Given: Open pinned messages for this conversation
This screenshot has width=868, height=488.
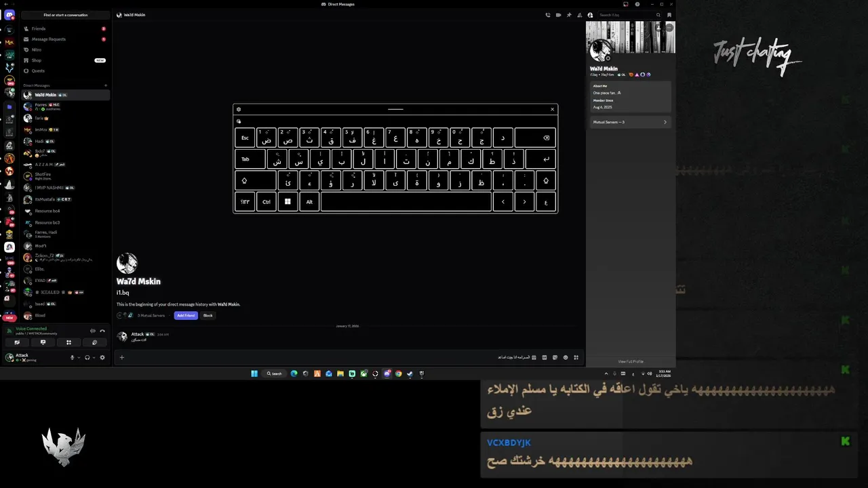Looking at the screenshot, I should click(569, 15).
